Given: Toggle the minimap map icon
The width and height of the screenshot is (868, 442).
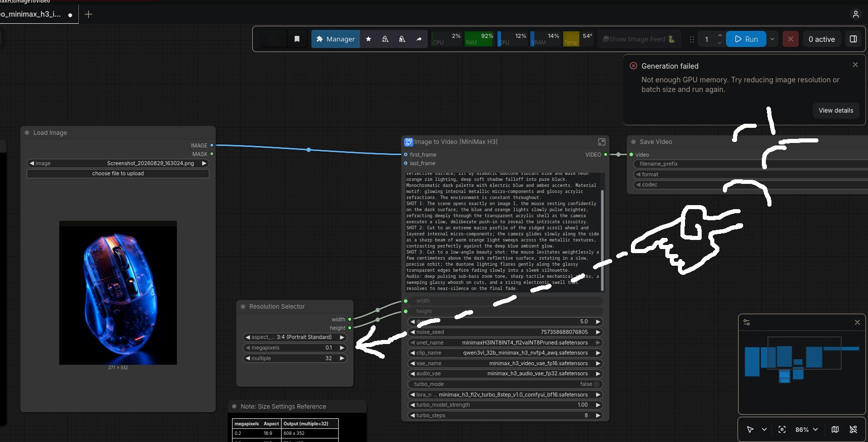Looking at the screenshot, I should 835,429.
